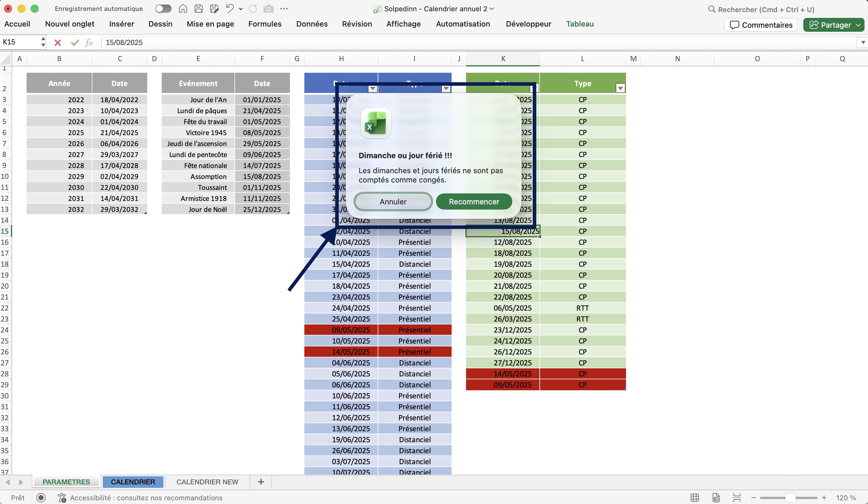Screen dimensions: 868x504
Task: Switch to Page Break Preview icon
Action: (x=737, y=497)
